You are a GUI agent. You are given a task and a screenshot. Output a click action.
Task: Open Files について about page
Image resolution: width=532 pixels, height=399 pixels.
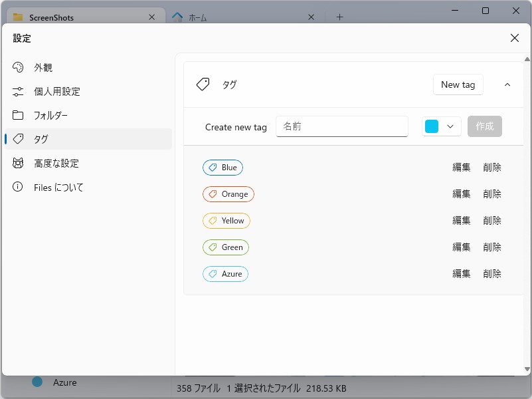[x=57, y=187]
